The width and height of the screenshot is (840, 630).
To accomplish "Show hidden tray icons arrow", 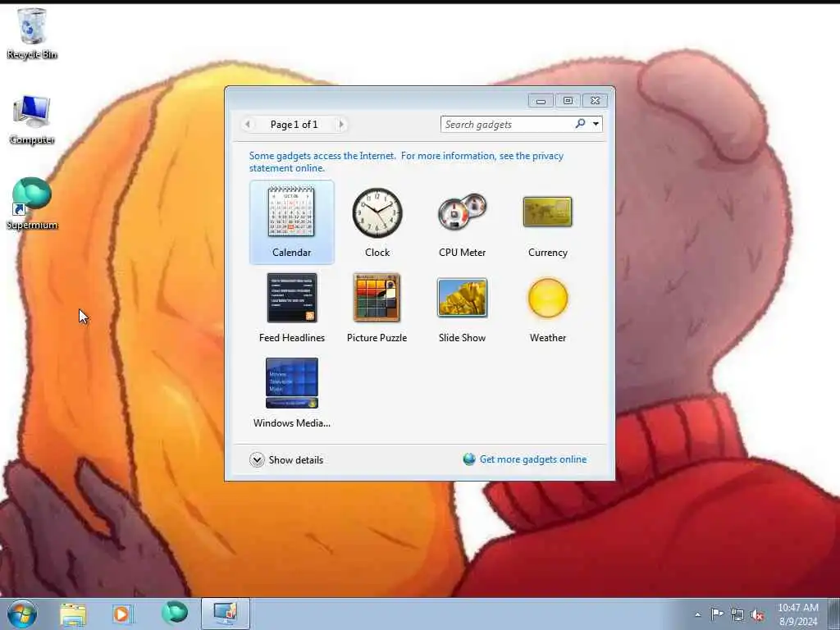I will pos(697,614).
